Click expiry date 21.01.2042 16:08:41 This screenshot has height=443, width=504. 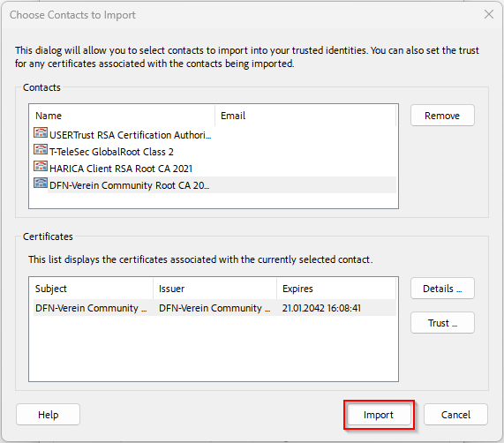tap(321, 308)
